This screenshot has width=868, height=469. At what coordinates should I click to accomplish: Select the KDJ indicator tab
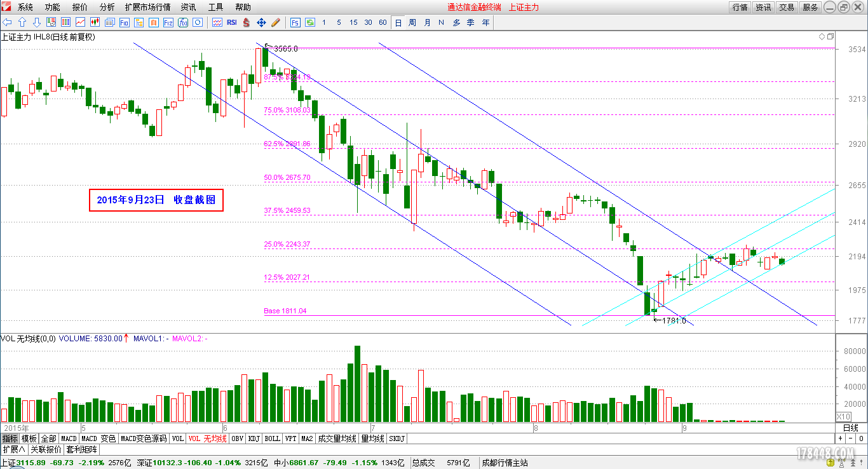pos(254,438)
